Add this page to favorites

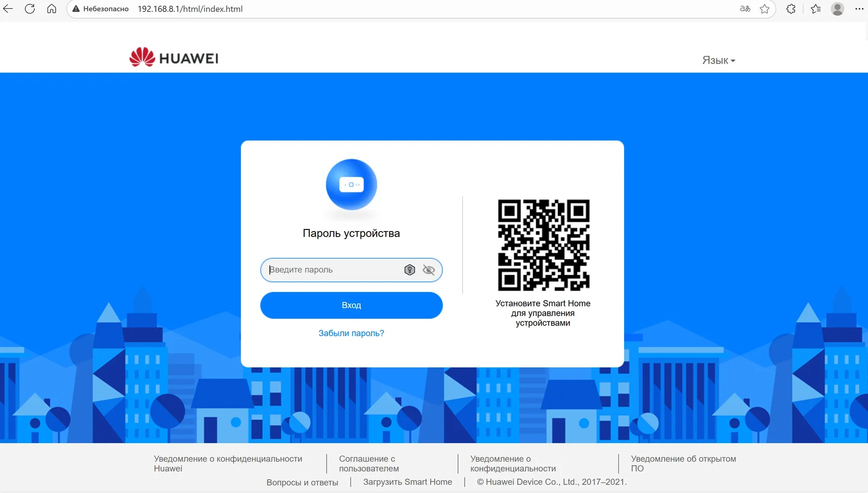click(x=765, y=9)
